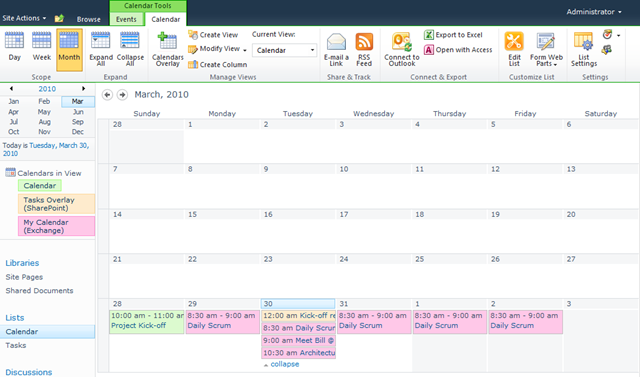Click the Expand All button
Image resolution: width=640 pixels, height=377 pixels.
pyautogui.click(x=101, y=49)
